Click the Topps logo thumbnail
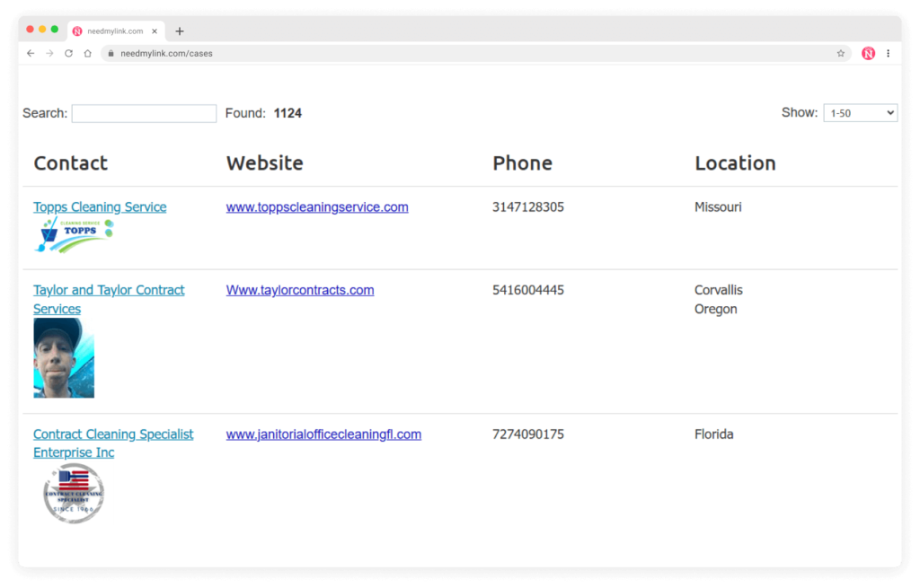Image resolution: width=920 pixels, height=588 pixels. tap(74, 235)
